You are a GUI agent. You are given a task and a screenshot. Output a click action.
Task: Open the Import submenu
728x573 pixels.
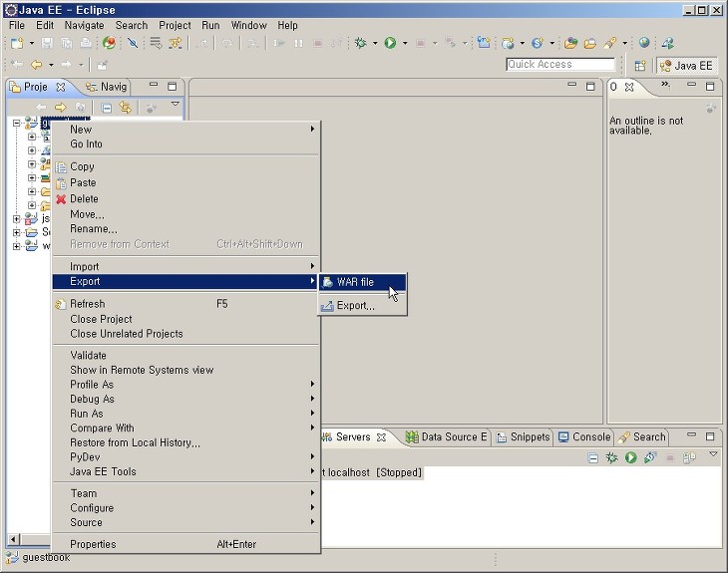pyautogui.click(x=185, y=266)
